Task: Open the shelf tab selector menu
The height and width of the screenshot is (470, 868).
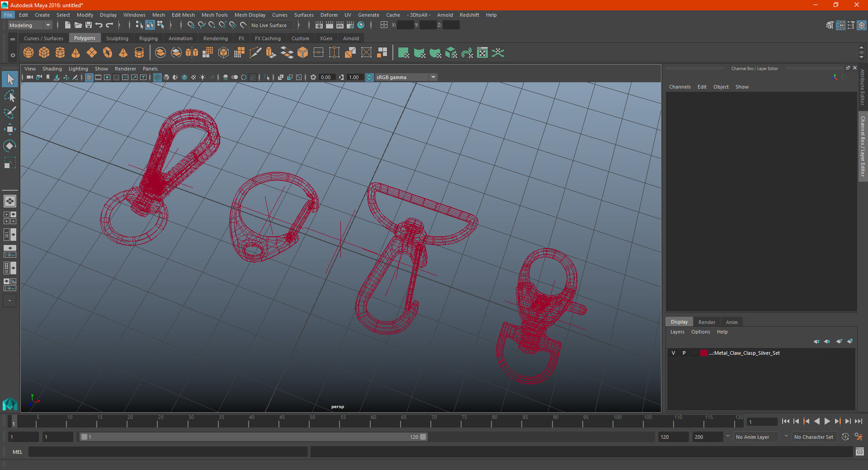Action: [x=13, y=39]
